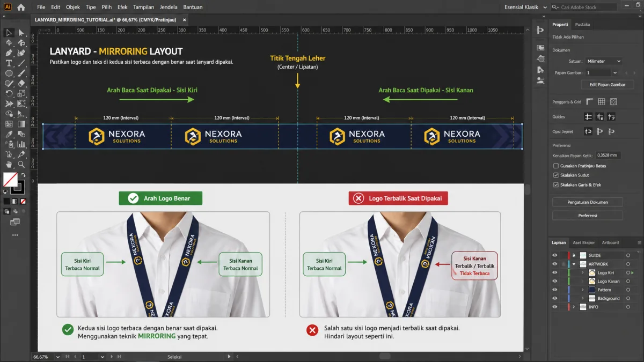Click the first Guides icon
Screen dimensions: 644x362
click(x=588, y=116)
